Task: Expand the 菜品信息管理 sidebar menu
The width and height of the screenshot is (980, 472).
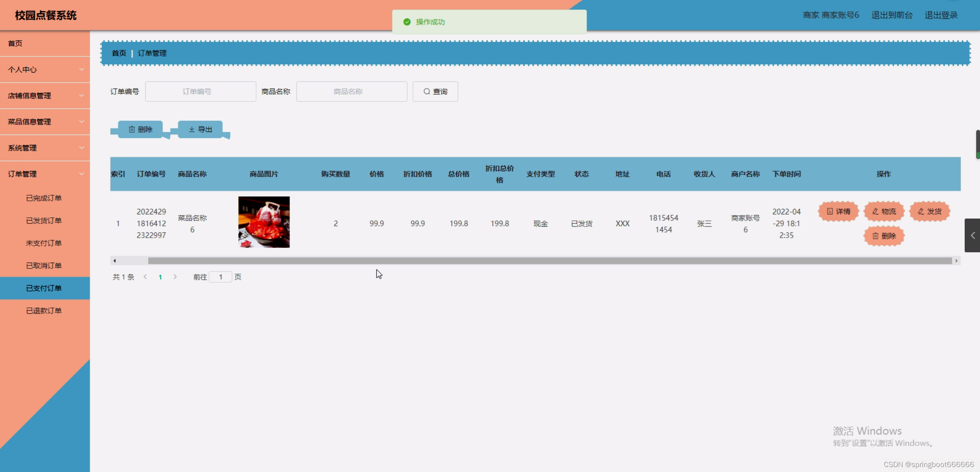Action: (x=45, y=122)
